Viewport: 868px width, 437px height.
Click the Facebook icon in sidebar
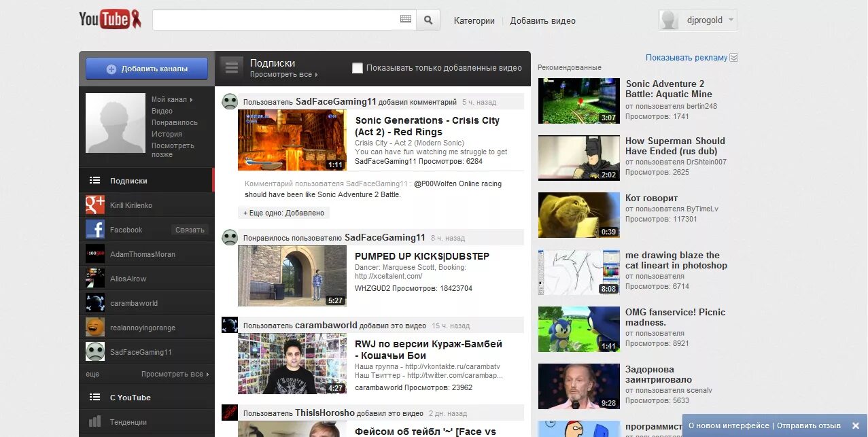click(x=95, y=230)
